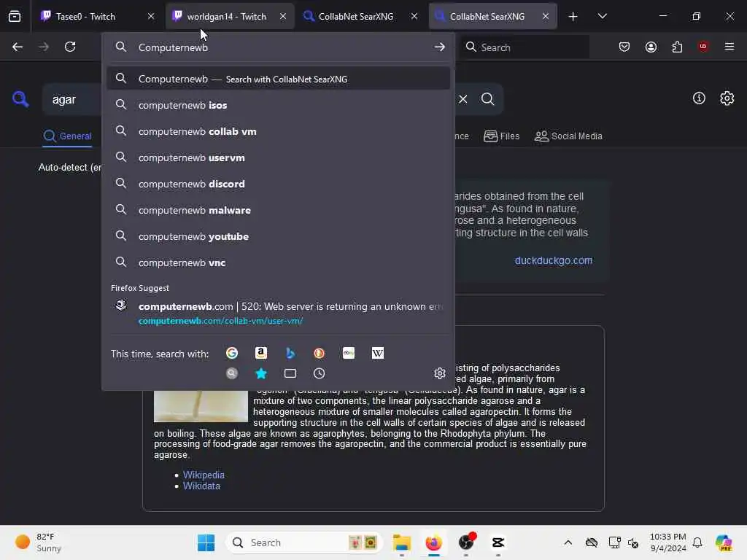This screenshot has height=560, width=747.
Task: Go back to the previous page
Action: (18, 47)
